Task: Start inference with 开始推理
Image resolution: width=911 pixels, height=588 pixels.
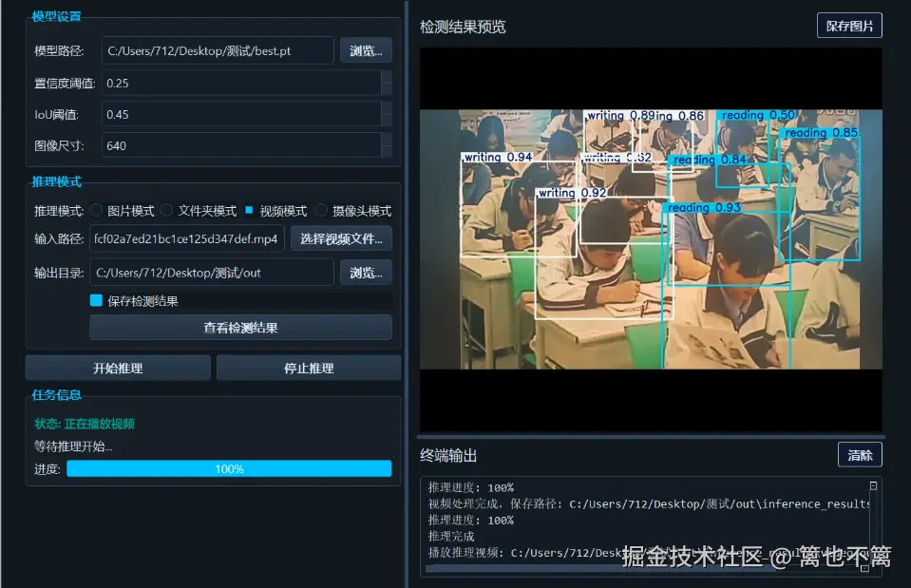Action: click(x=118, y=368)
